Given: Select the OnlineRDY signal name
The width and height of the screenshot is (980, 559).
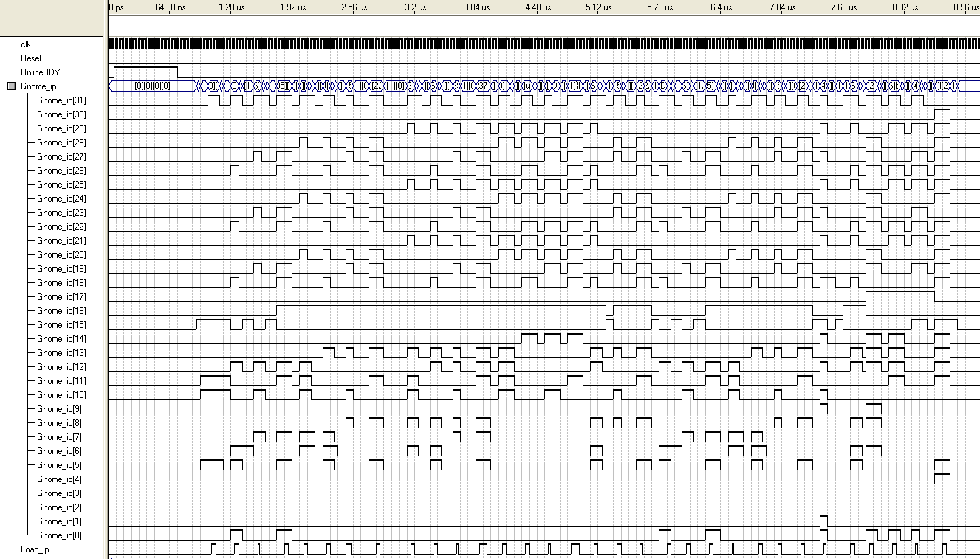Looking at the screenshot, I should pos(41,72).
